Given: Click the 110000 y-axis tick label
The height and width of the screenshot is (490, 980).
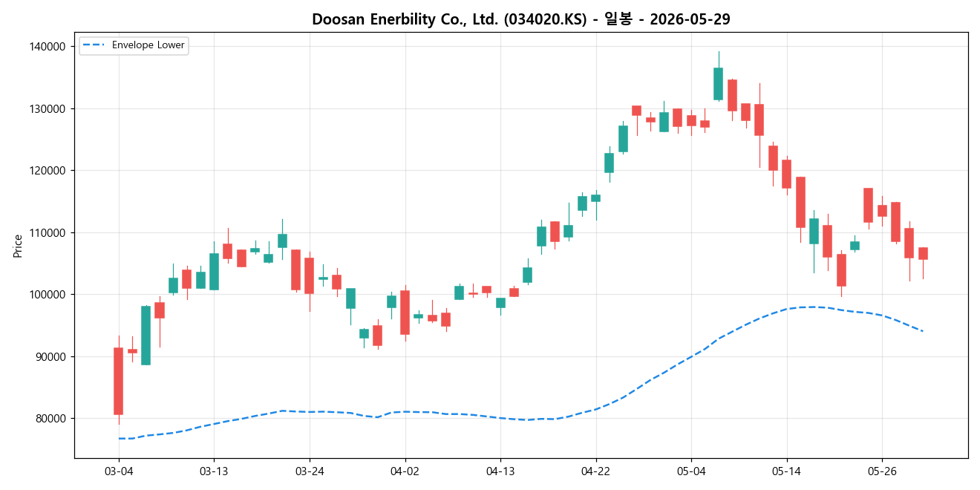Looking at the screenshot, I should pos(48,232).
